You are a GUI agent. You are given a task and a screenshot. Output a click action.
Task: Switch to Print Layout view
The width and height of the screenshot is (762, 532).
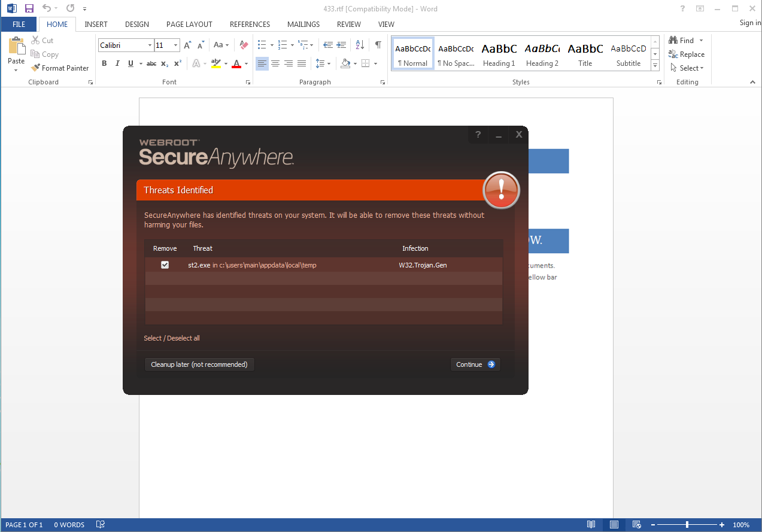point(614,525)
